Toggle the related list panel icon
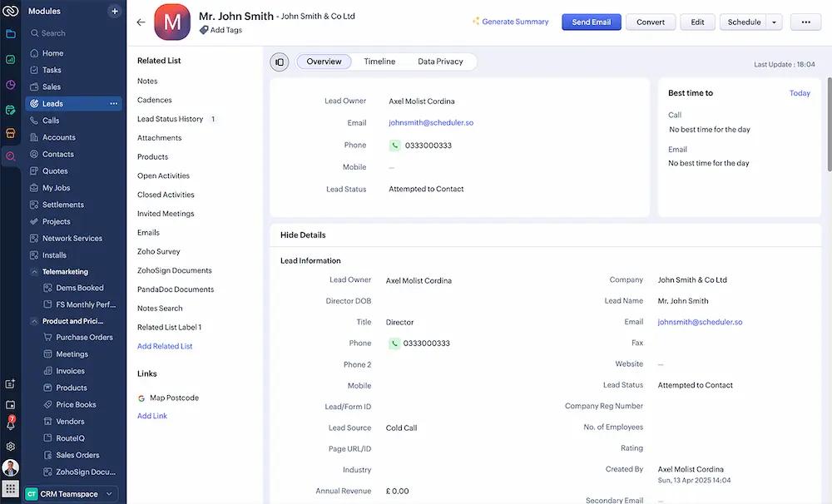832x504 pixels. coord(279,62)
